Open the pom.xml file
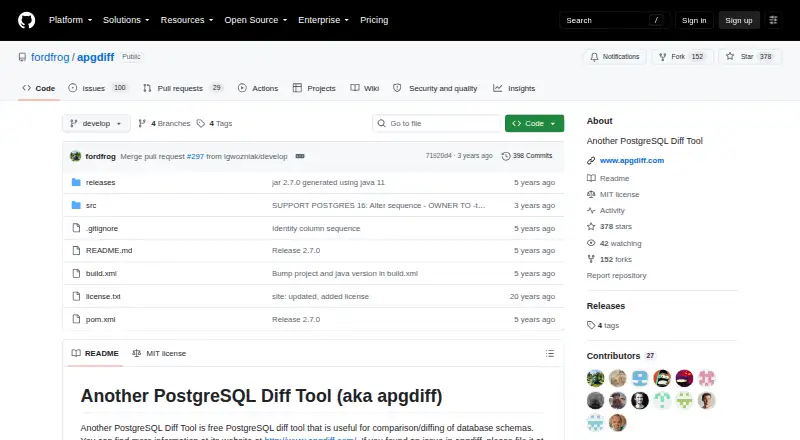This screenshot has height=440, width=800. click(101, 319)
